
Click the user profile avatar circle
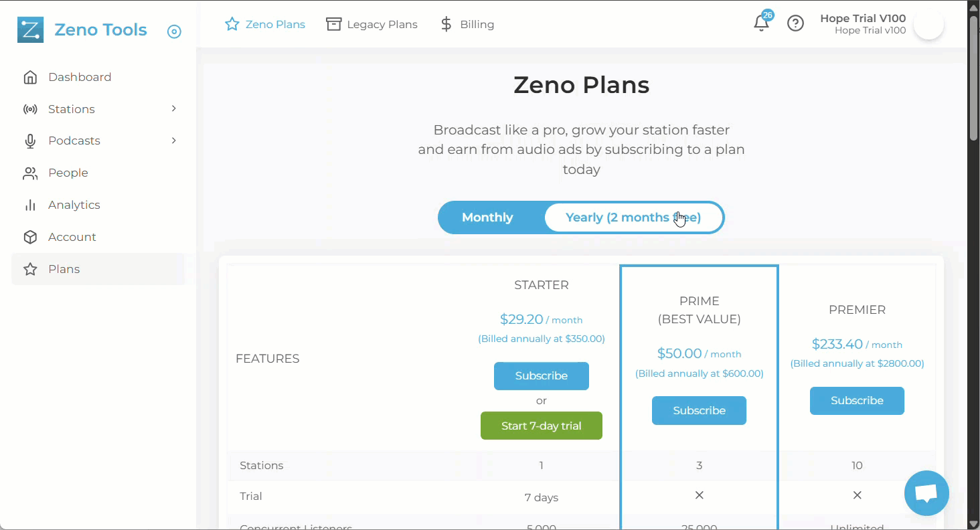[x=928, y=25]
